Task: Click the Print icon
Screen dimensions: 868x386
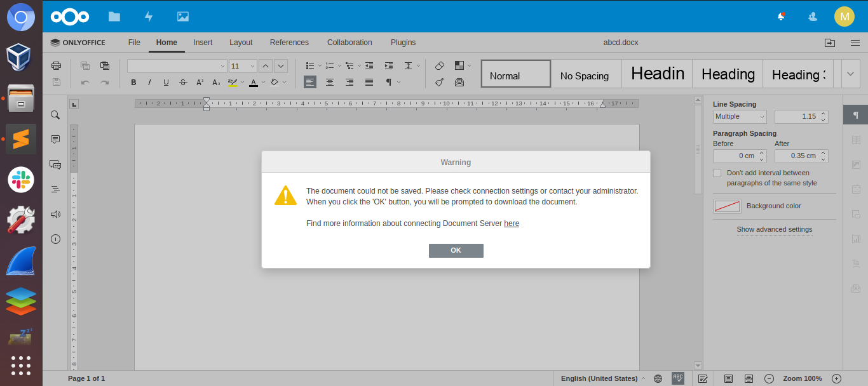Action: click(56, 65)
